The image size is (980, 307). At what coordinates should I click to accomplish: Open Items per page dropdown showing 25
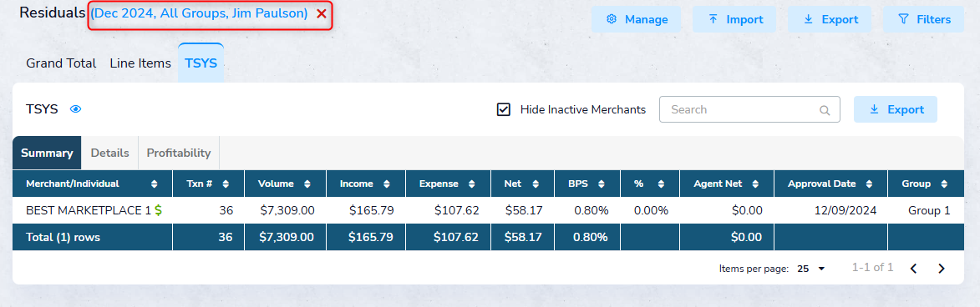(811, 269)
